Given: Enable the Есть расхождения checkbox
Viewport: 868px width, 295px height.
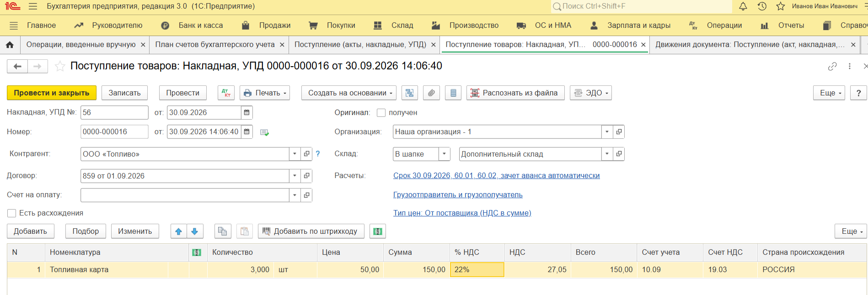Looking at the screenshot, I should (12, 213).
